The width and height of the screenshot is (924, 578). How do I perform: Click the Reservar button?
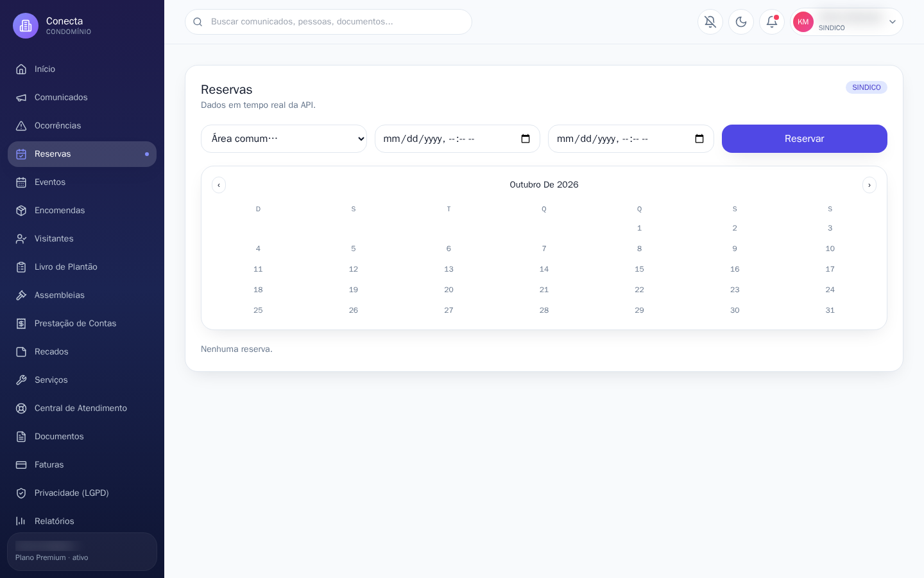[x=805, y=139]
